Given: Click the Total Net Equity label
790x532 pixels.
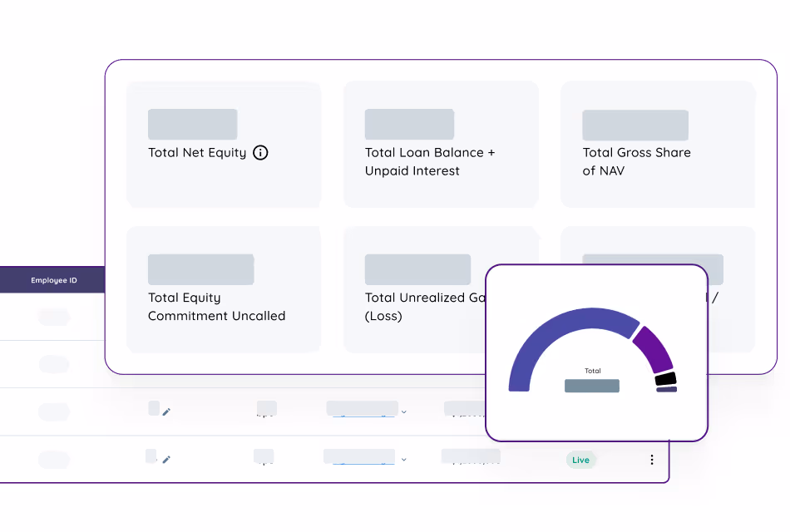Looking at the screenshot, I should click(x=197, y=153).
